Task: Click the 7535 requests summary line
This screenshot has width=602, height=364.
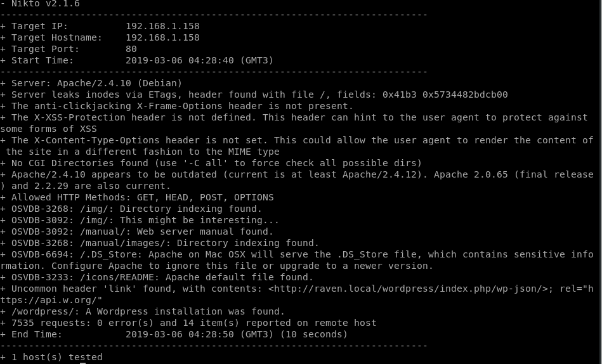Action: coord(188,323)
